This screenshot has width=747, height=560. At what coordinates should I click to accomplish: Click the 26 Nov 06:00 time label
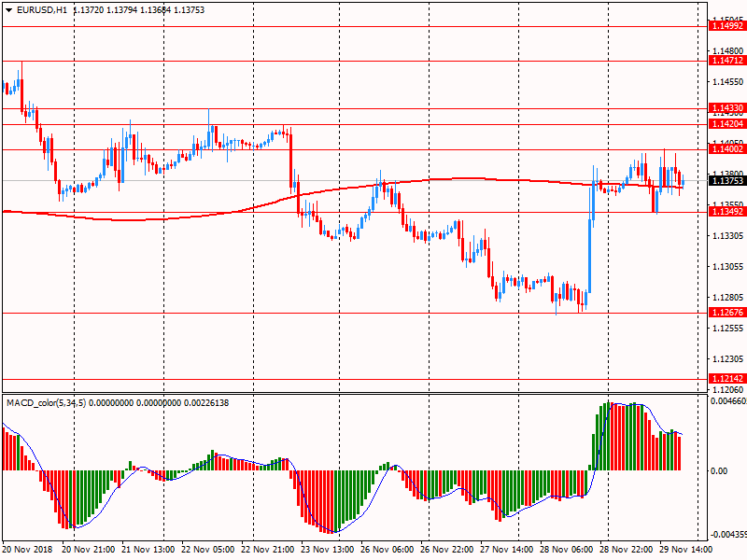tap(387, 549)
